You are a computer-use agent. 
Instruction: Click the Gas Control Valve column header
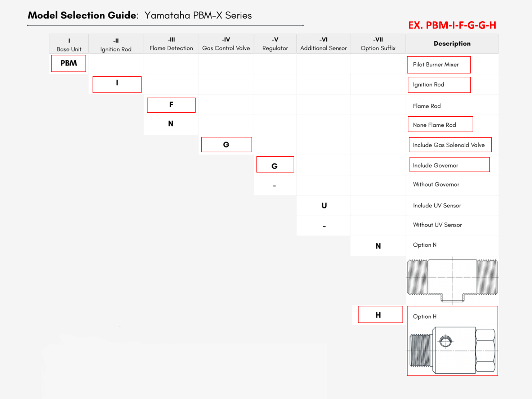click(226, 44)
